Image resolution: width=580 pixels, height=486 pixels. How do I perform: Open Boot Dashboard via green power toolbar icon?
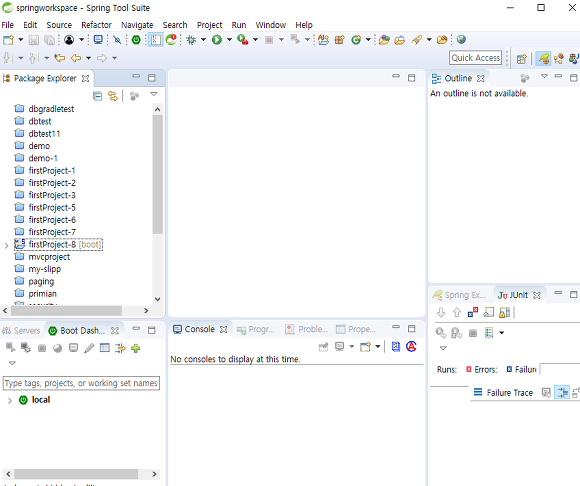click(136, 40)
